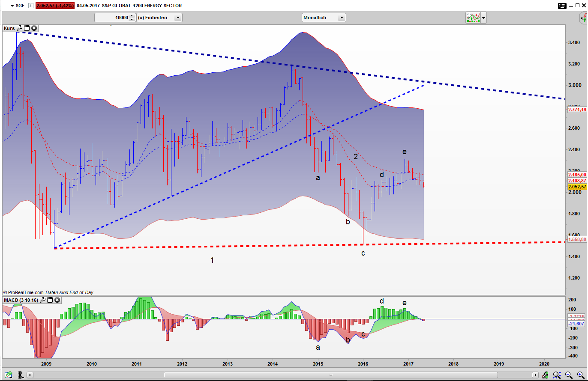Click the ProRealTime.com copyright link
The width and height of the screenshot is (588, 381).
(23, 292)
